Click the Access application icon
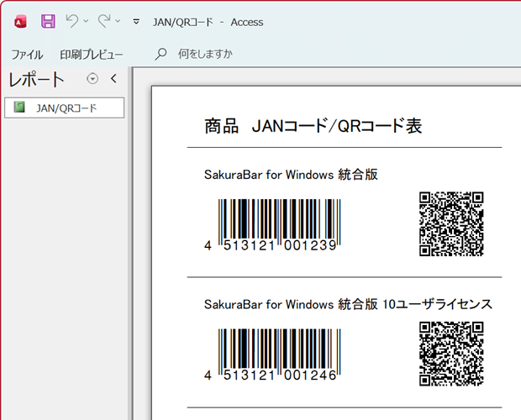The image size is (521, 420). [x=21, y=22]
